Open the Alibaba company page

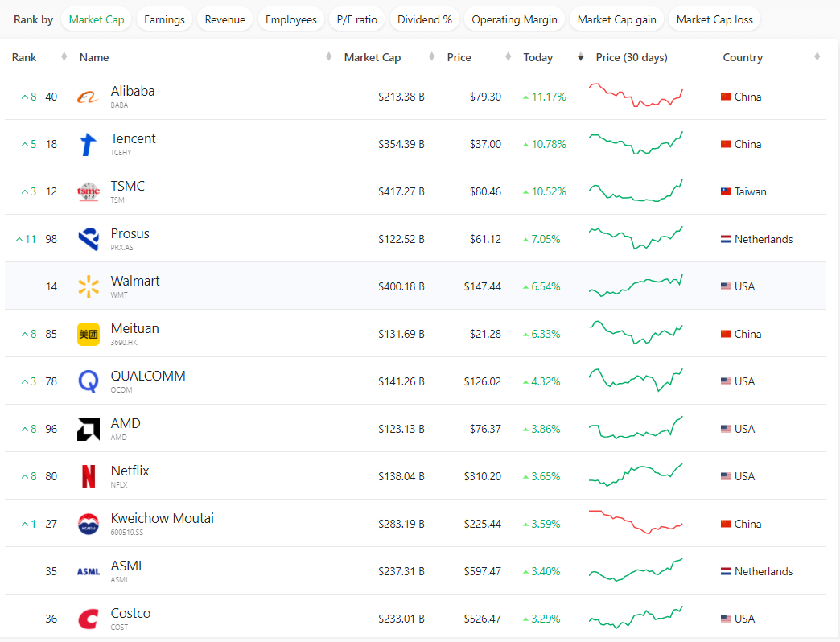[132, 92]
